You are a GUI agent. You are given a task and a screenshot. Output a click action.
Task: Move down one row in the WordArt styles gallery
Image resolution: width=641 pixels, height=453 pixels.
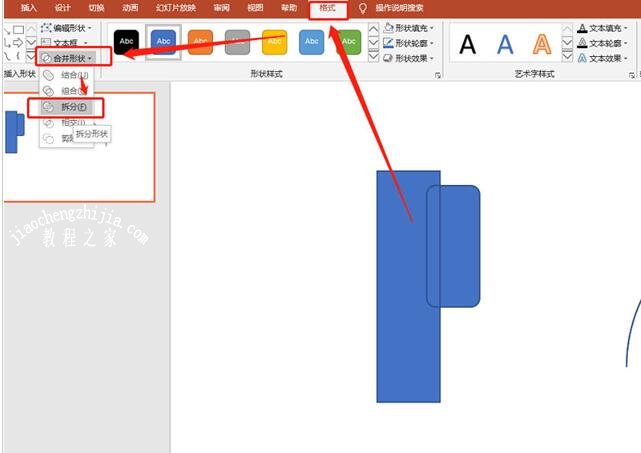(x=567, y=43)
